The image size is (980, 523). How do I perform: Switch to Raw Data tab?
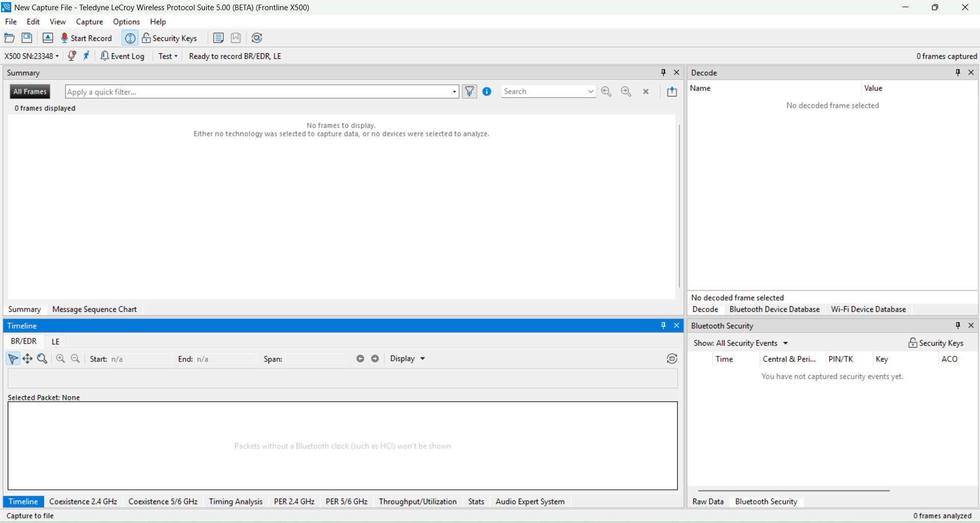pos(708,502)
